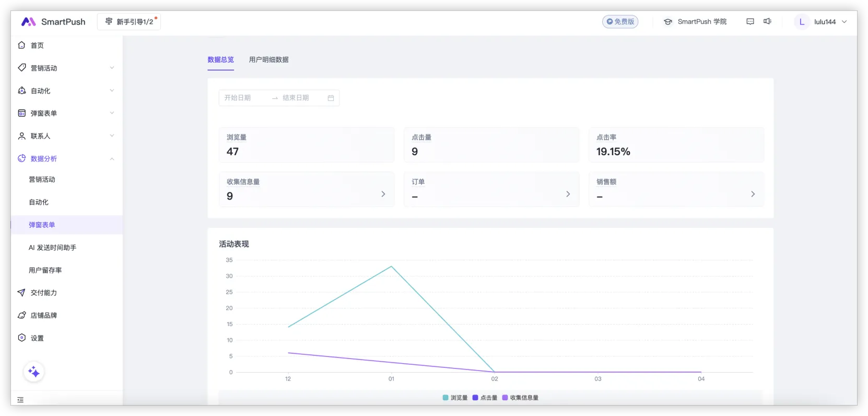Open 设置 settings in sidebar
Screen dimensions: 868x416
coord(37,338)
